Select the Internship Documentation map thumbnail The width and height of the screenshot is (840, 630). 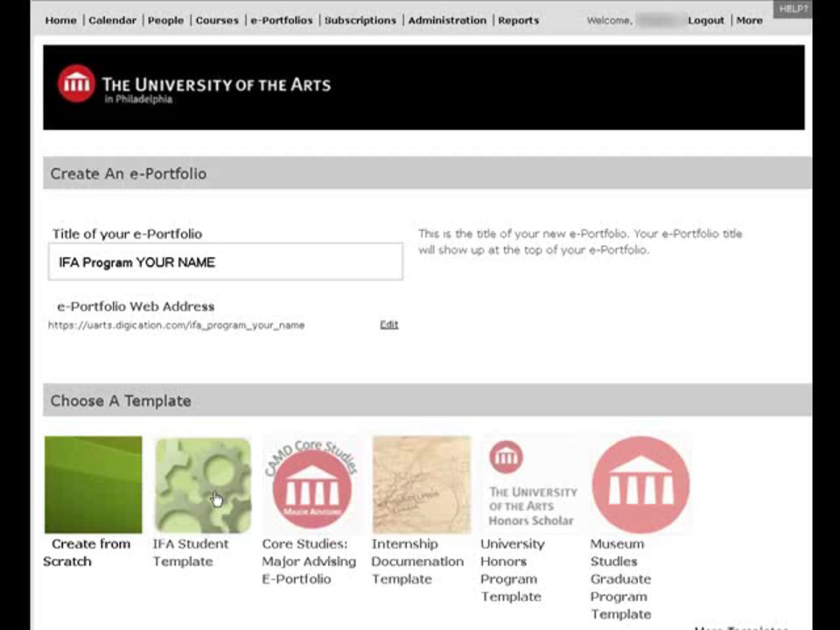(x=421, y=485)
